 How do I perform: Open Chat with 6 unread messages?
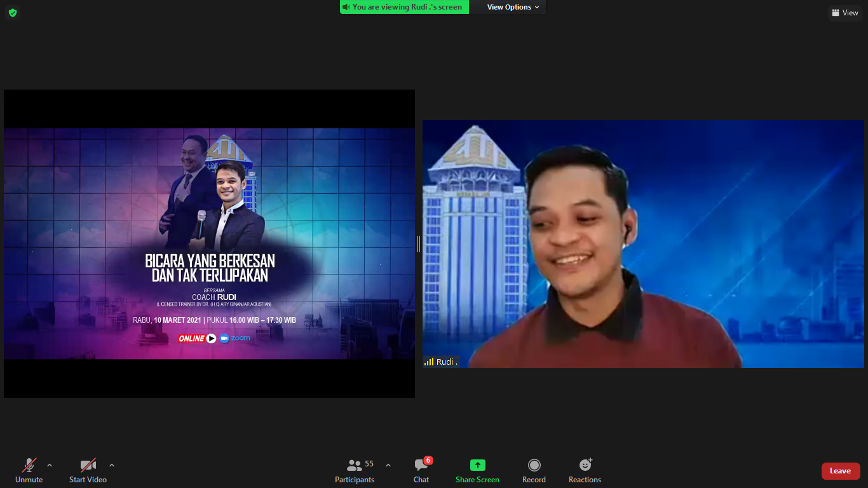(421, 470)
